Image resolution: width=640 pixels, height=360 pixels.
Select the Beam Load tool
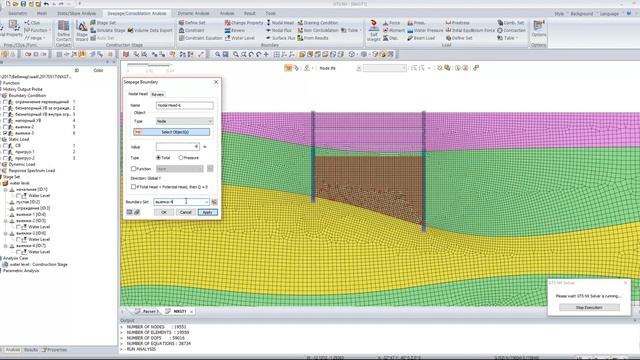[421, 38]
